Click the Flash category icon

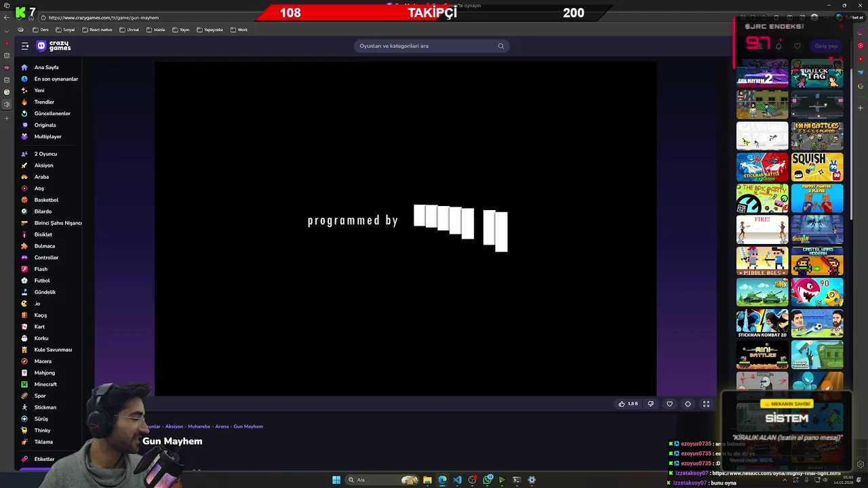pyautogui.click(x=24, y=269)
